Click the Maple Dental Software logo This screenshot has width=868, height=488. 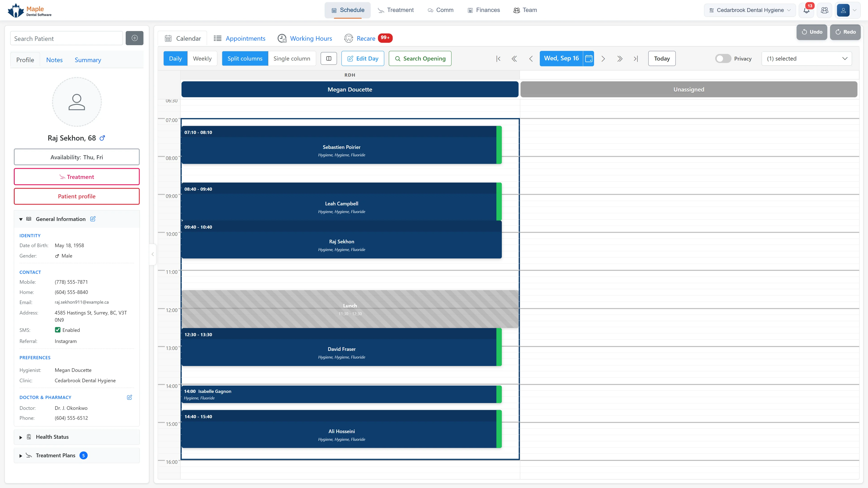tap(30, 10)
